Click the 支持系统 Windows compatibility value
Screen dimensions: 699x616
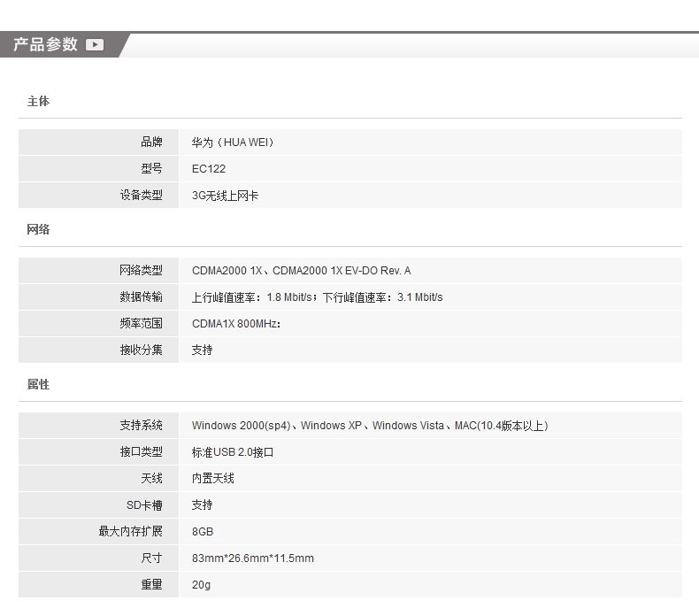click(369, 426)
